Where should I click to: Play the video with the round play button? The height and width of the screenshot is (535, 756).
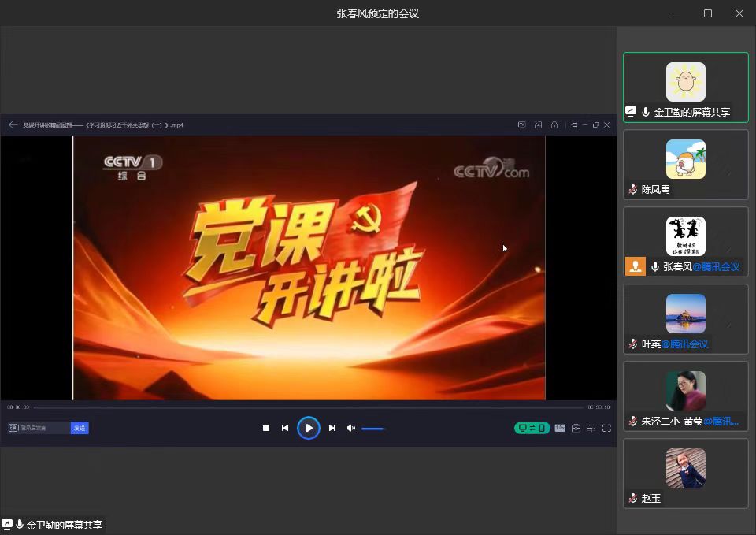click(x=309, y=428)
